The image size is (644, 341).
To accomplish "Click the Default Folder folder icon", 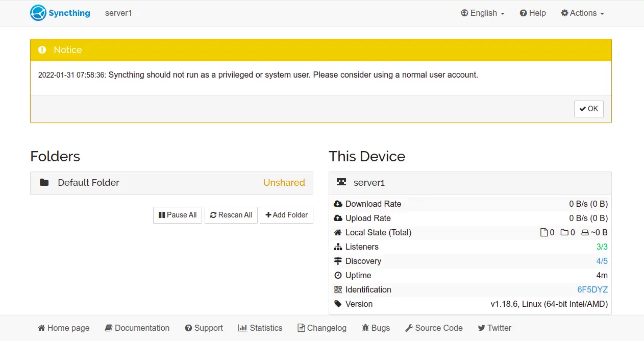I will (44, 183).
